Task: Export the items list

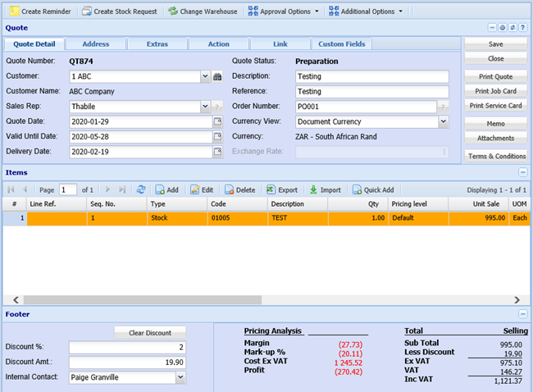Action: tap(281, 189)
